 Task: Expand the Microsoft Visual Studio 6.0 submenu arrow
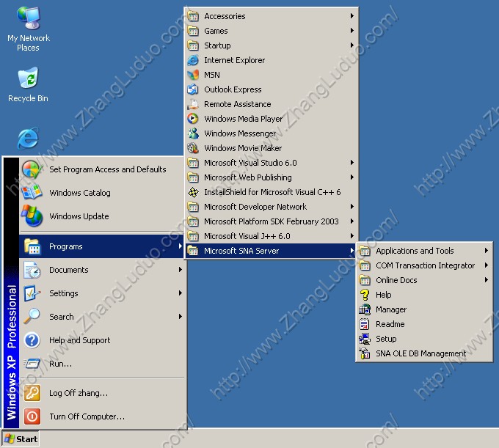[352, 163]
